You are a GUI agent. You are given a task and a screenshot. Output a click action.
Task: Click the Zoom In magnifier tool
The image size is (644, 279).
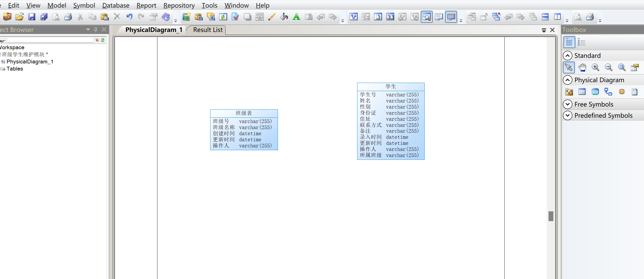[595, 67]
